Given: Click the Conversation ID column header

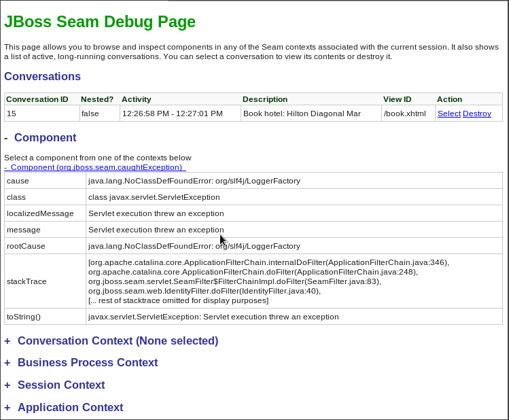Looking at the screenshot, I should pyautogui.click(x=37, y=99).
